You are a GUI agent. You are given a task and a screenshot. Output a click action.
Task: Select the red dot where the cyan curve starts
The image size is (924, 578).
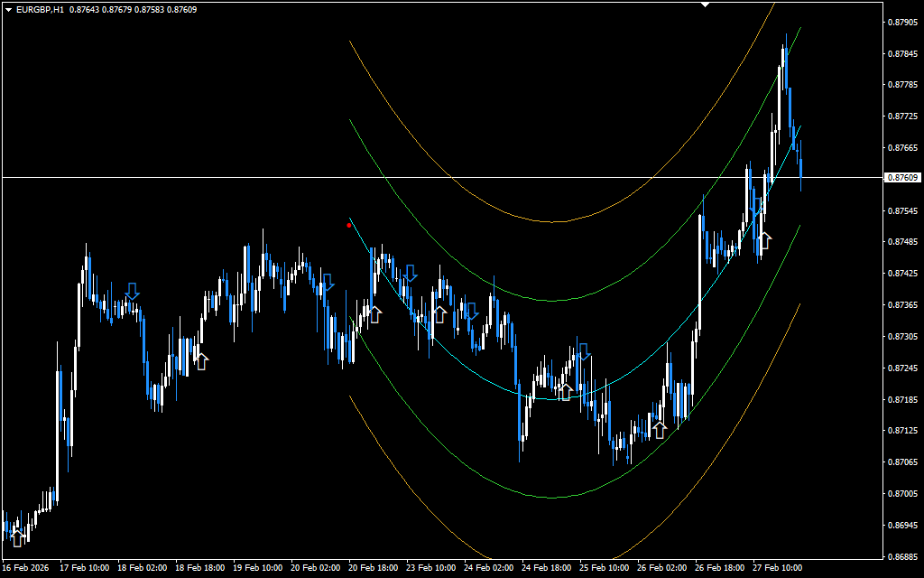click(349, 225)
